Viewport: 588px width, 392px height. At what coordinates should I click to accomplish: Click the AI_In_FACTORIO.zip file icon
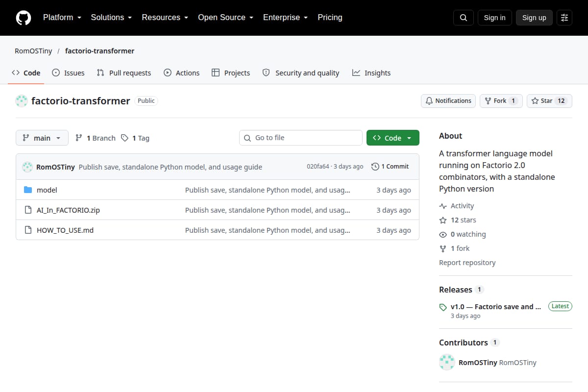coord(28,210)
